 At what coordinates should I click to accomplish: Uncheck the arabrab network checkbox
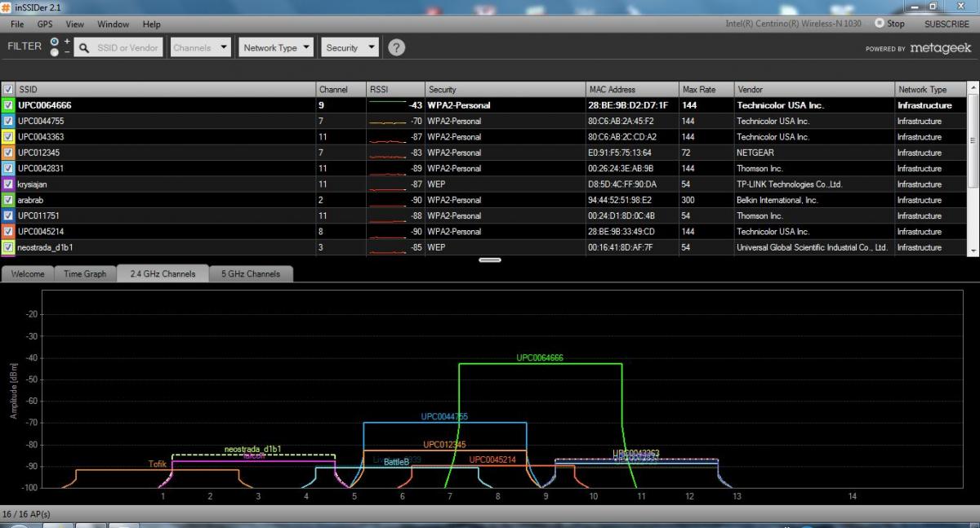tap(8, 200)
